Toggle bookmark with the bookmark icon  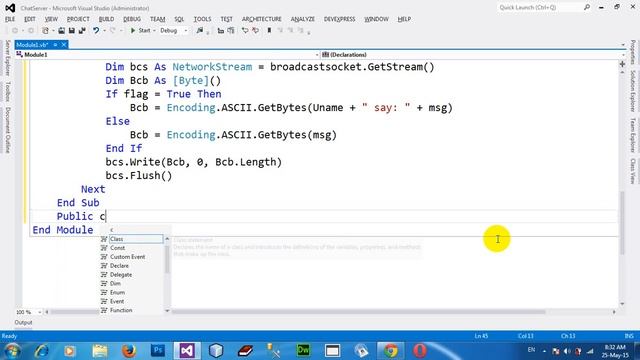[x=269, y=31]
